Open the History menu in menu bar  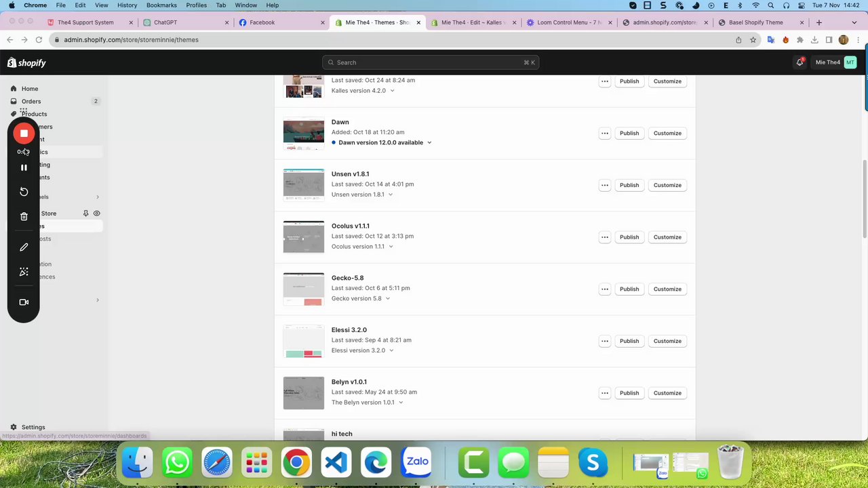coord(127,5)
